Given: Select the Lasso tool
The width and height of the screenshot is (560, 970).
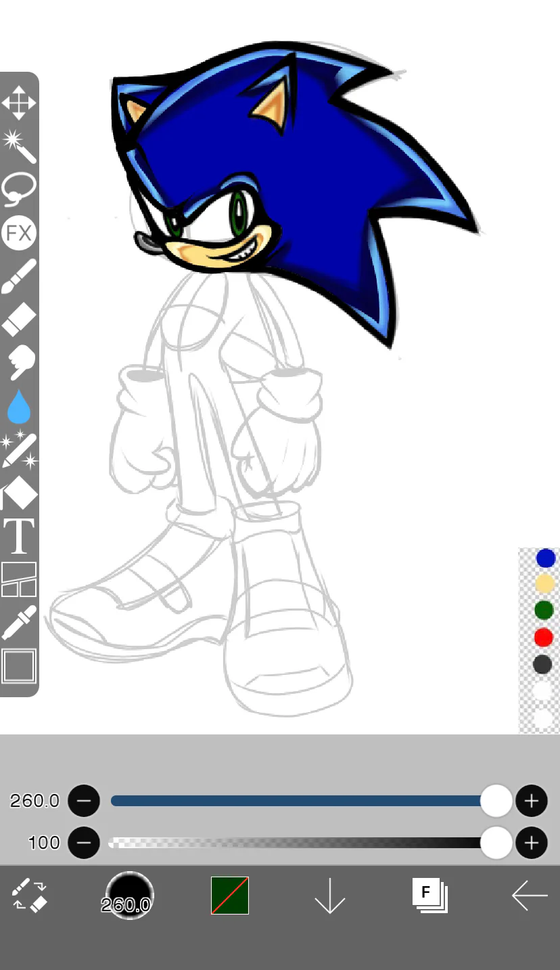Looking at the screenshot, I should 19,190.
